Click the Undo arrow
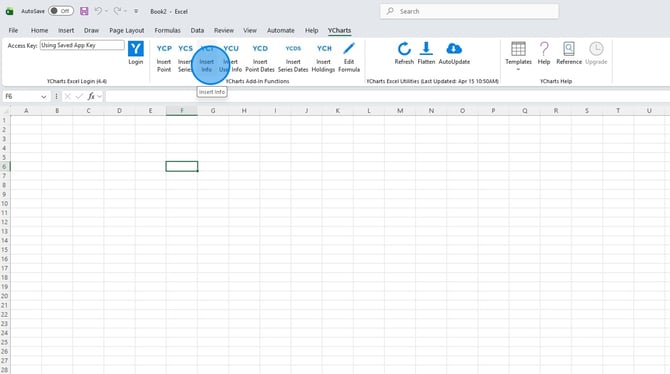Viewport: 670px width, 374px height. (98, 11)
